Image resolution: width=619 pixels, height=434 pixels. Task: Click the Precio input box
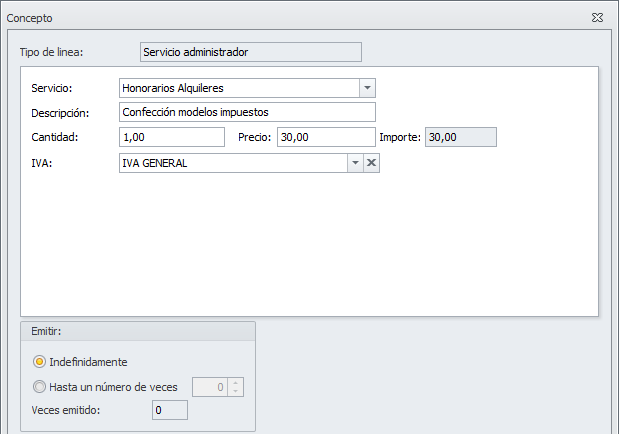click(325, 137)
